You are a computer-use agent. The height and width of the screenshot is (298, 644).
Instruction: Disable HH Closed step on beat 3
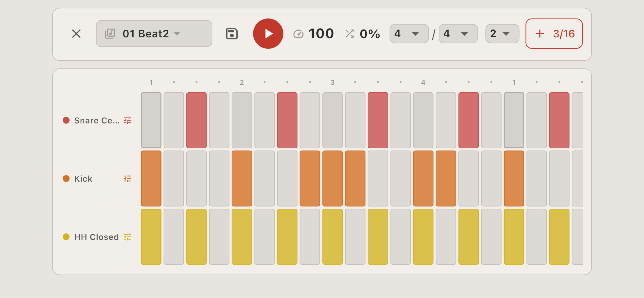coord(332,237)
